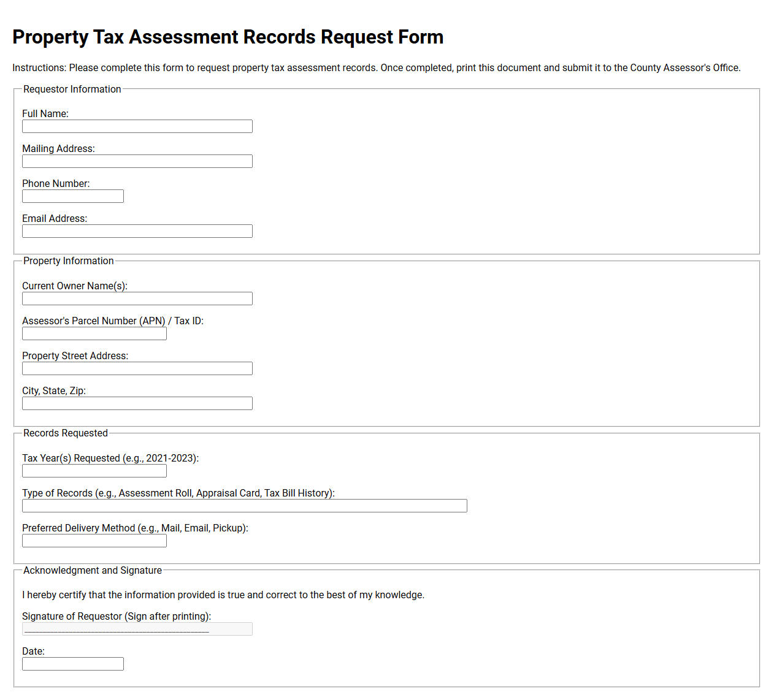Click the Property Tax Assessment Records heading
This screenshot has height=700, width=774.
tap(228, 37)
